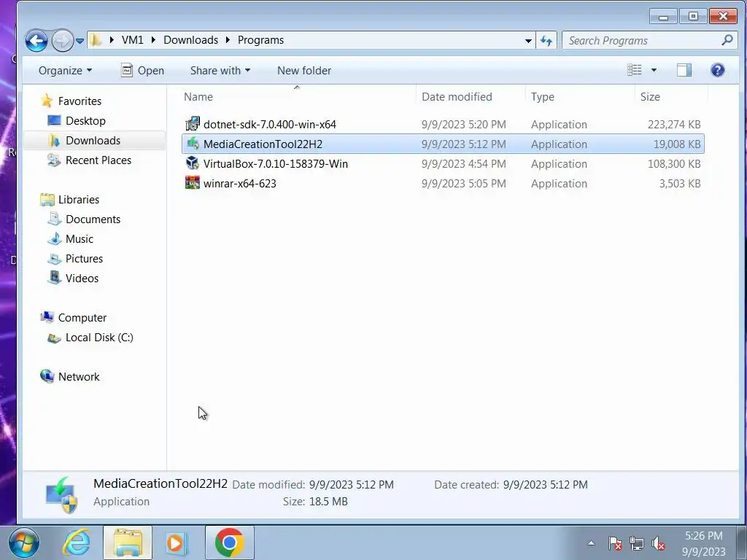Image resolution: width=747 pixels, height=560 pixels.
Task: Open Downloads in navigation pane
Action: click(x=93, y=141)
